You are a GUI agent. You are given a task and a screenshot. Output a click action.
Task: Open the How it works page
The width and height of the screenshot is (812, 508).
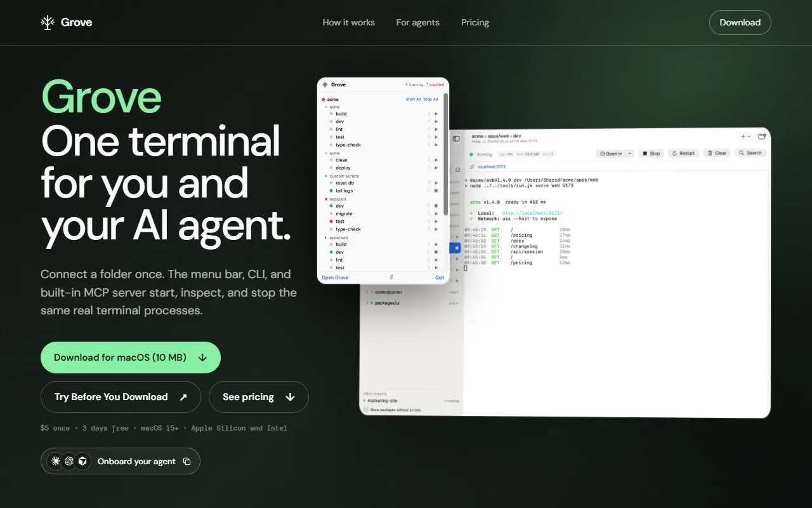pos(349,22)
